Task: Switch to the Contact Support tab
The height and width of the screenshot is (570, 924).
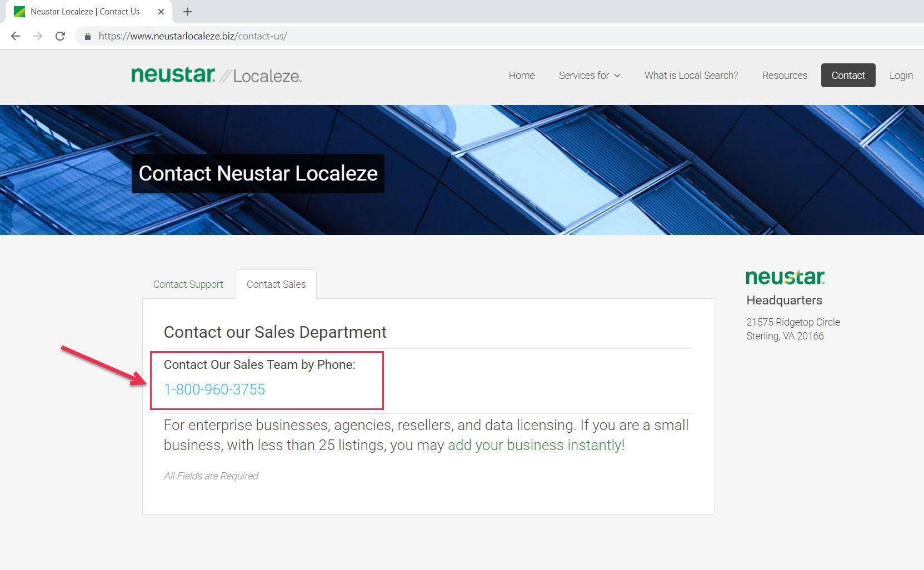Action: (188, 284)
